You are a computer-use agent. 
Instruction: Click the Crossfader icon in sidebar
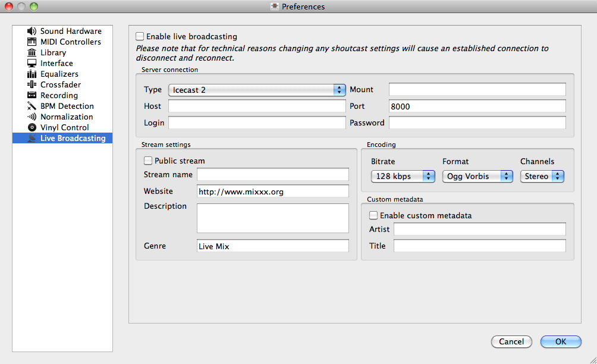click(32, 84)
